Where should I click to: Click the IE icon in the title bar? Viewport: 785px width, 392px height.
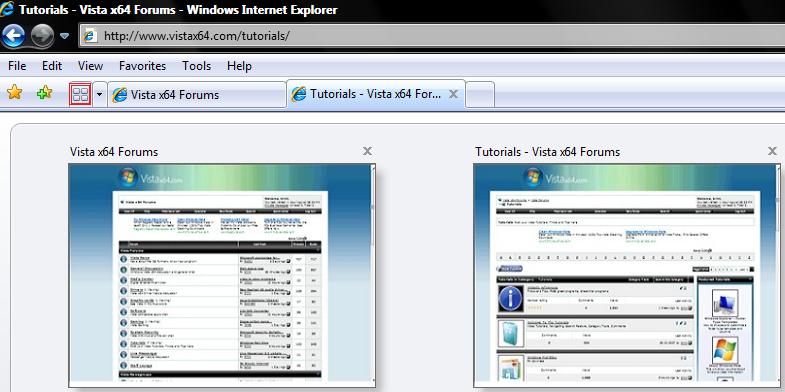[x=7, y=9]
